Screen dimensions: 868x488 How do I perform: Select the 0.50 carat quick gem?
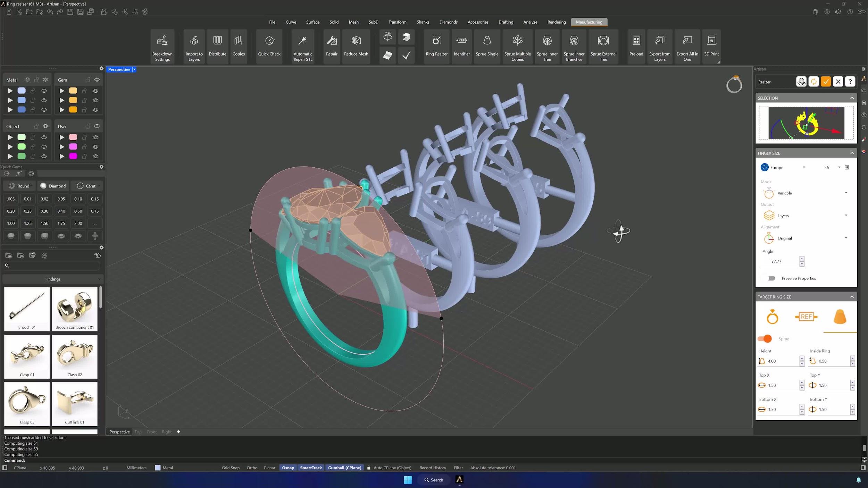pos(78,211)
